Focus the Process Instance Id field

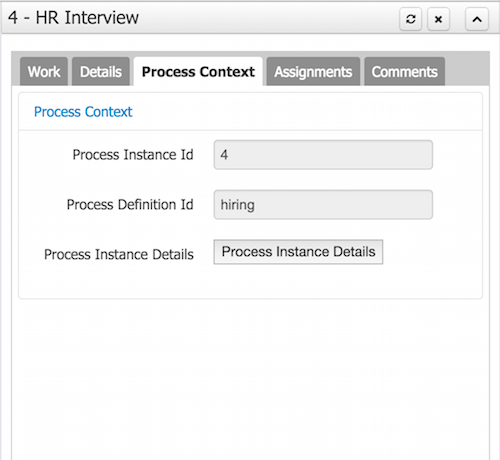(x=323, y=155)
